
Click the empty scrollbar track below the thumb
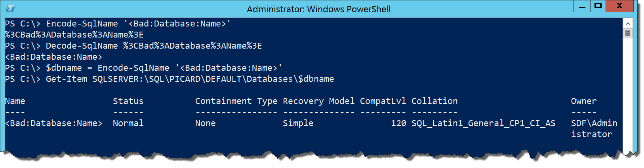tap(628, 95)
